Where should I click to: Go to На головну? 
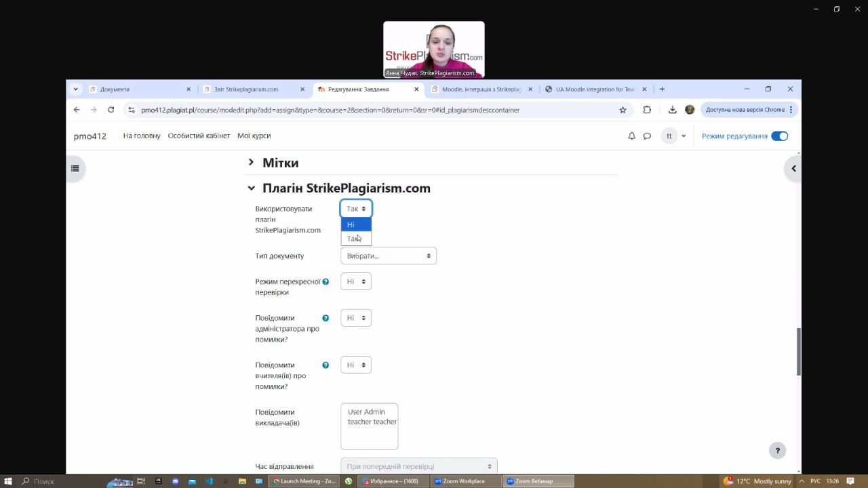142,136
